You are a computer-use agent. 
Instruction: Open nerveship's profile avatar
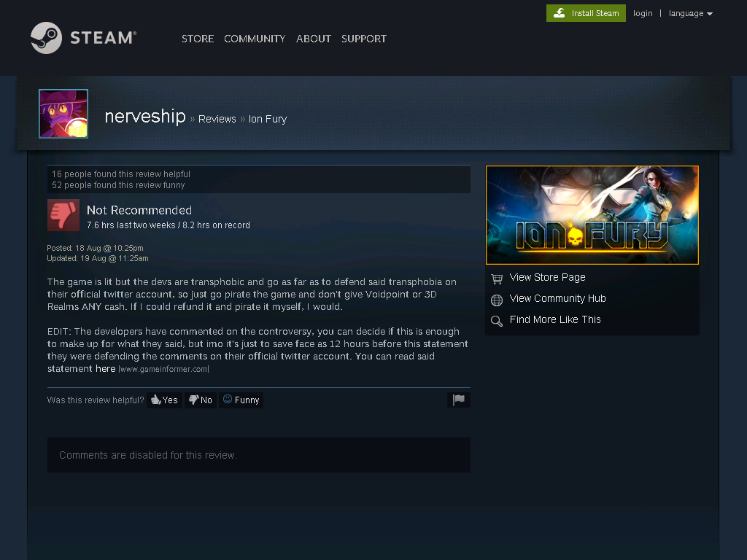[x=63, y=114]
